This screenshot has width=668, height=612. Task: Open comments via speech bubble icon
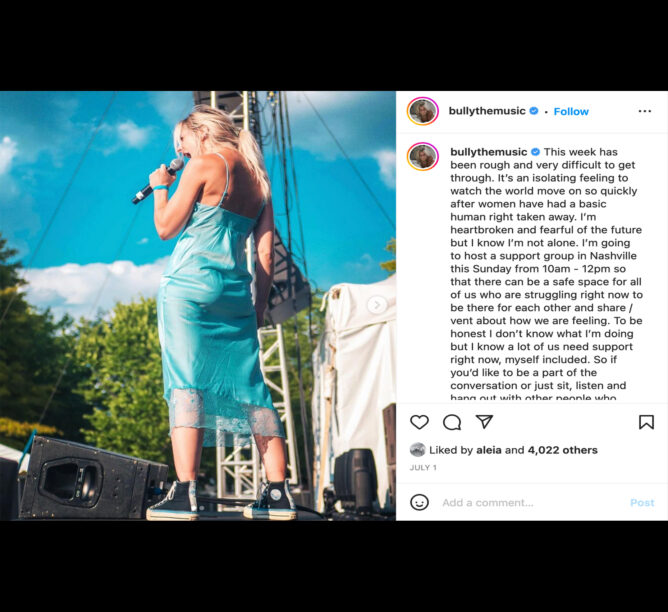(x=452, y=422)
